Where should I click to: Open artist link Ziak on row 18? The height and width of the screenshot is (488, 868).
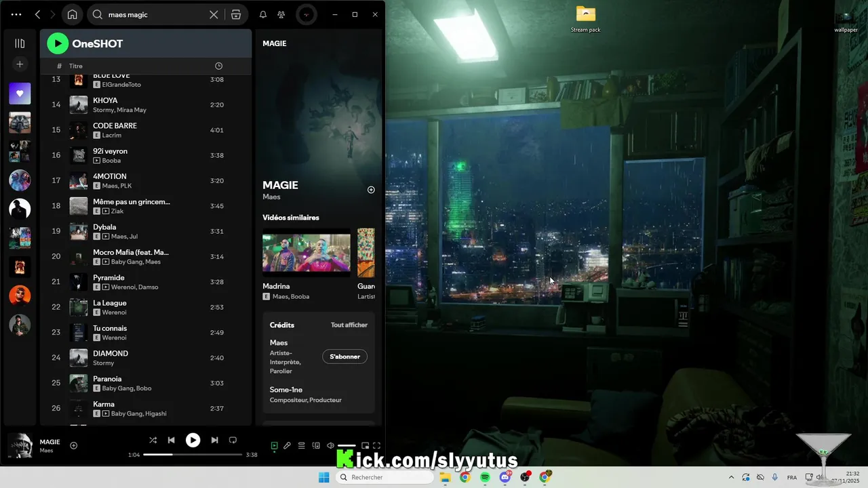click(x=117, y=211)
